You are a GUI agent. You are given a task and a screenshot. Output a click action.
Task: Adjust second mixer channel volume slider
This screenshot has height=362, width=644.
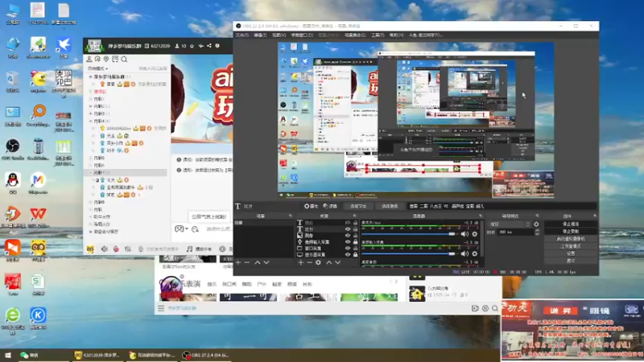tap(409, 253)
